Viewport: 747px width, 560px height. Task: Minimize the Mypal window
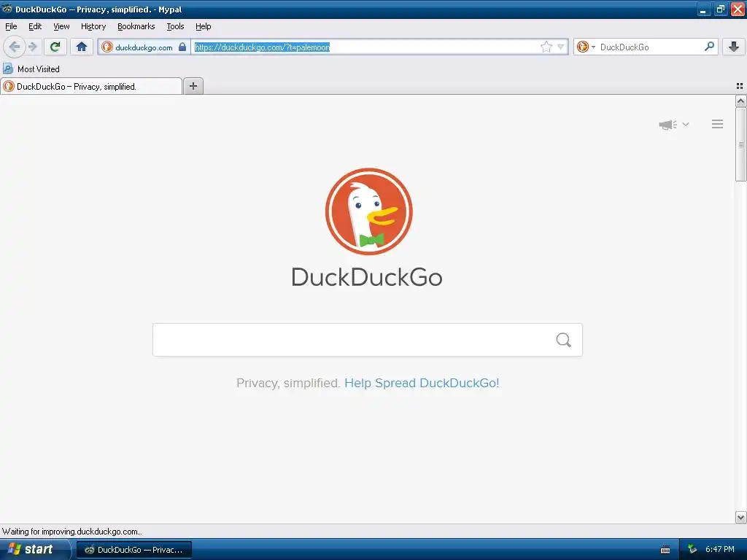pyautogui.click(x=703, y=9)
